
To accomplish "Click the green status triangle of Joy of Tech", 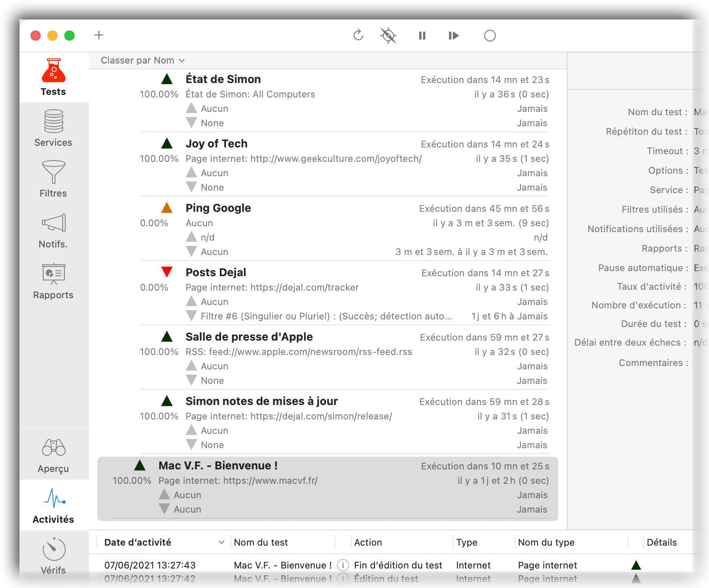I will click(167, 143).
